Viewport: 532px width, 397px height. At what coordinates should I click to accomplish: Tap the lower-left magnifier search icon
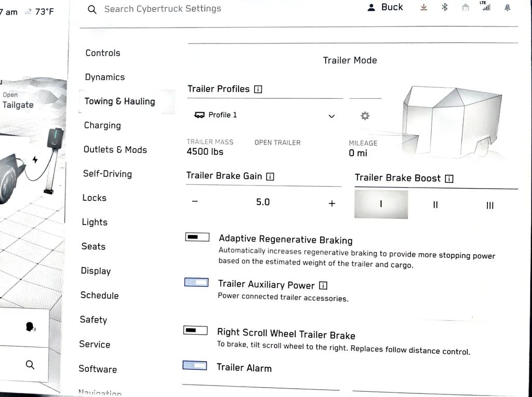coord(30,365)
